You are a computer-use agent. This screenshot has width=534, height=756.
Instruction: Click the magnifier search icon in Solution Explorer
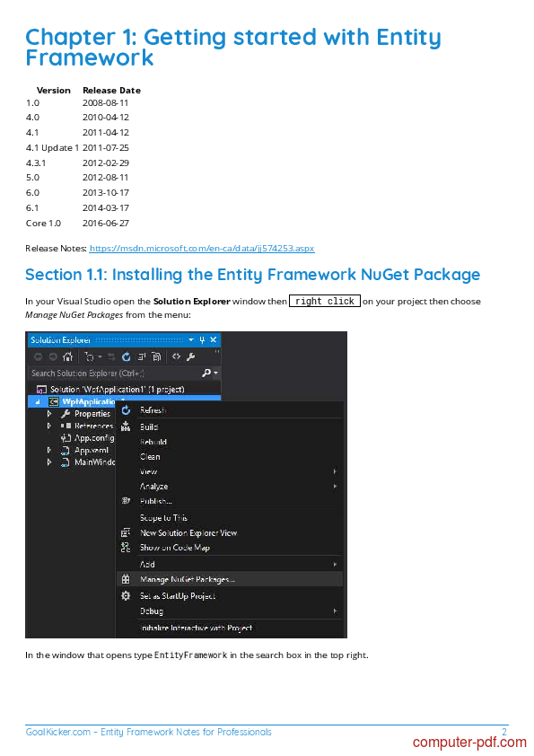click(206, 373)
